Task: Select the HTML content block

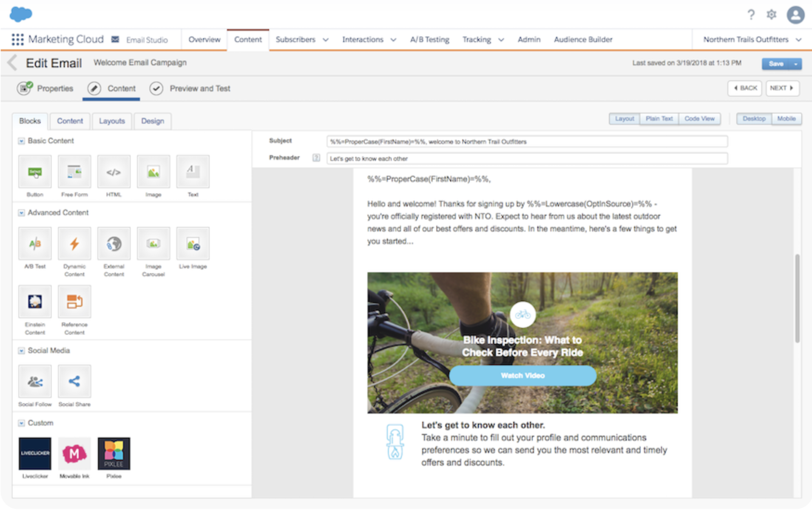Action: pos(114,172)
